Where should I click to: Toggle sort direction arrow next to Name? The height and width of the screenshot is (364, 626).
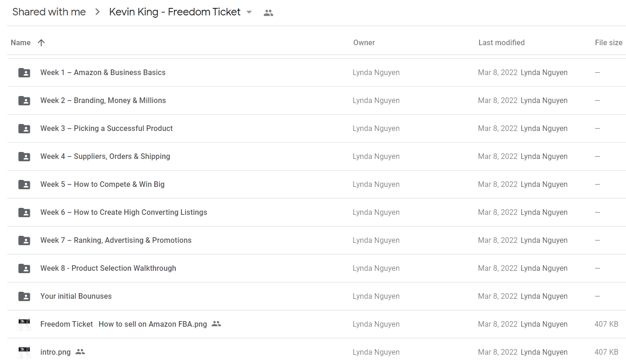[41, 43]
